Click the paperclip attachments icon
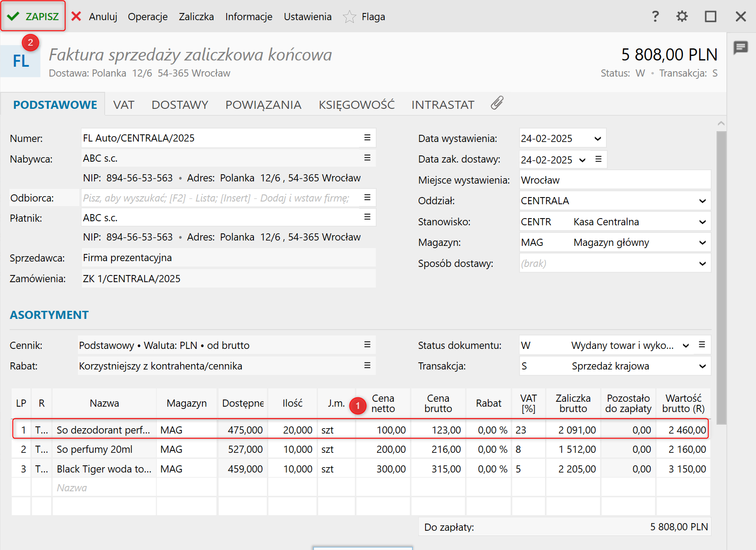Screen dimensions: 756x550 497,103
